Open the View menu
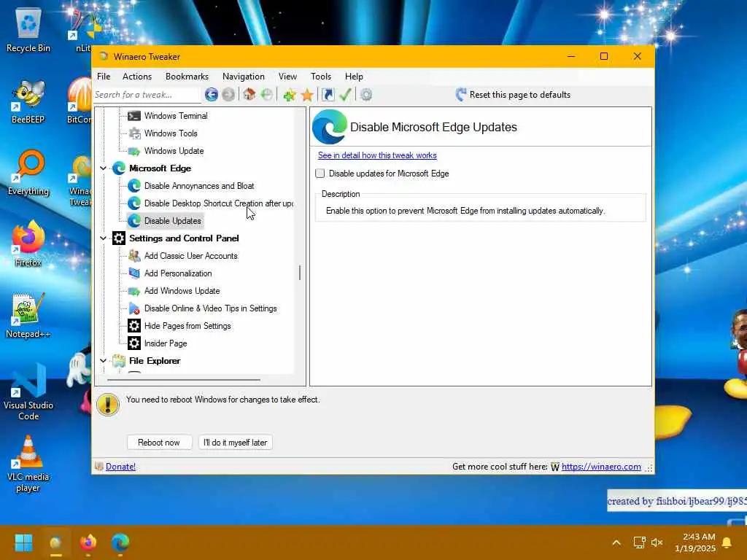Image resolution: width=747 pixels, height=560 pixels. pos(287,76)
